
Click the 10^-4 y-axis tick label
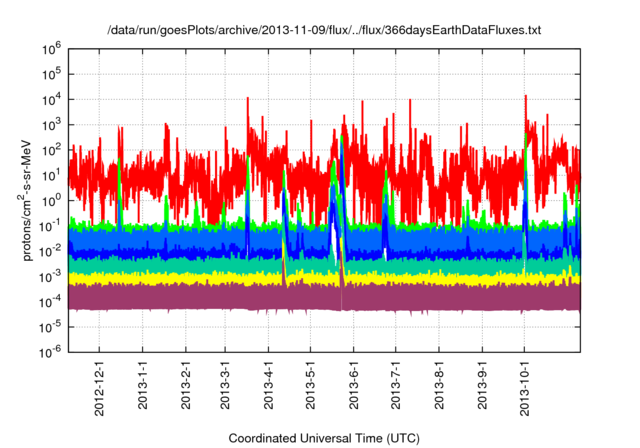[x=50, y=302]
